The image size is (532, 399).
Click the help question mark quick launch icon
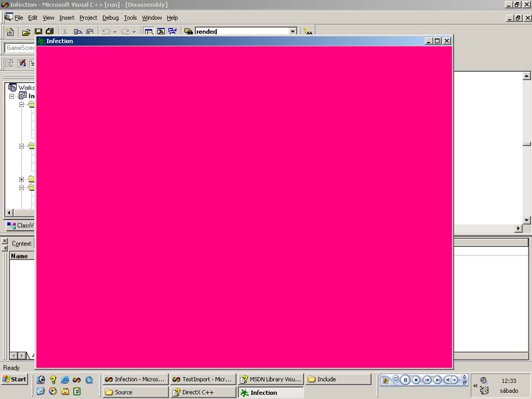pos(53,380)
